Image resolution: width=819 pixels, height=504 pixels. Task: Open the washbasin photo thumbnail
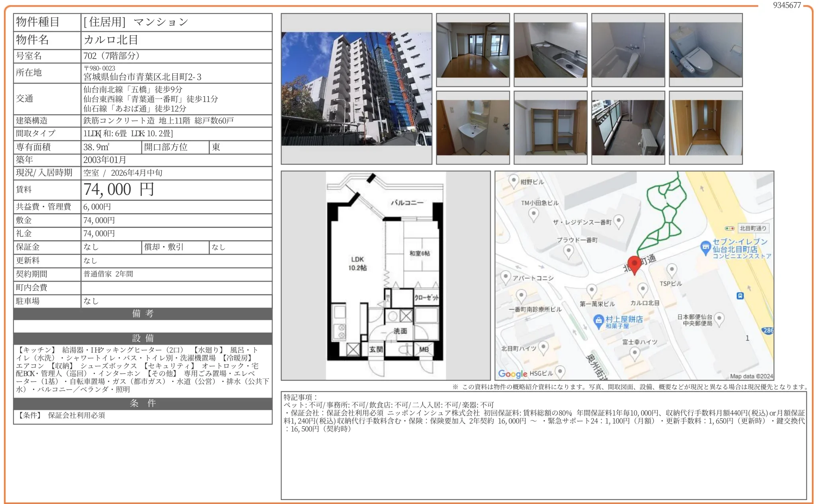[x=472, y=127]
